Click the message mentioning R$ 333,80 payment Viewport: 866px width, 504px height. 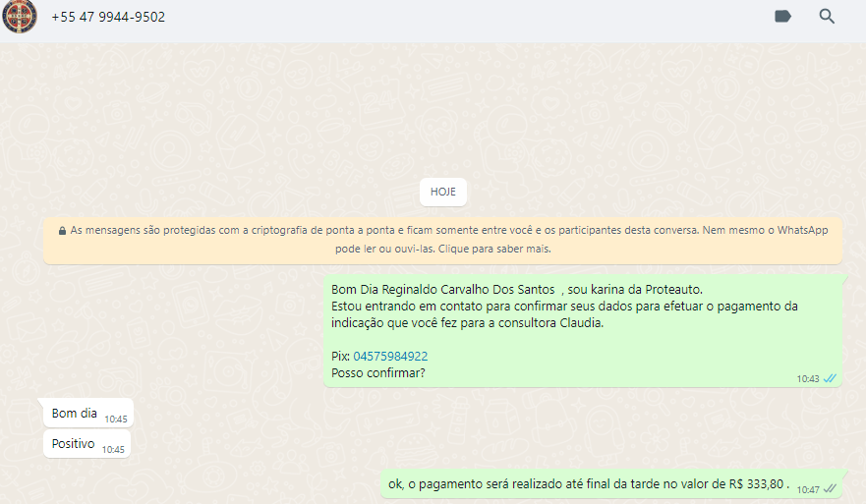click(588, 483)
